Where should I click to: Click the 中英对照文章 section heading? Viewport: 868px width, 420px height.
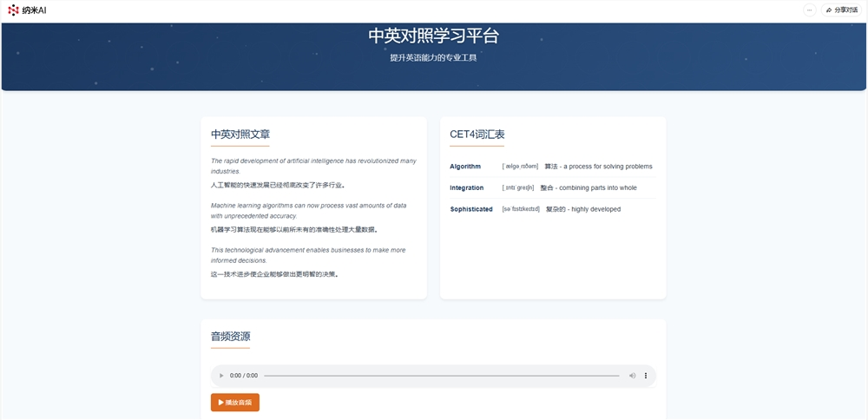(x=240, y=135)
